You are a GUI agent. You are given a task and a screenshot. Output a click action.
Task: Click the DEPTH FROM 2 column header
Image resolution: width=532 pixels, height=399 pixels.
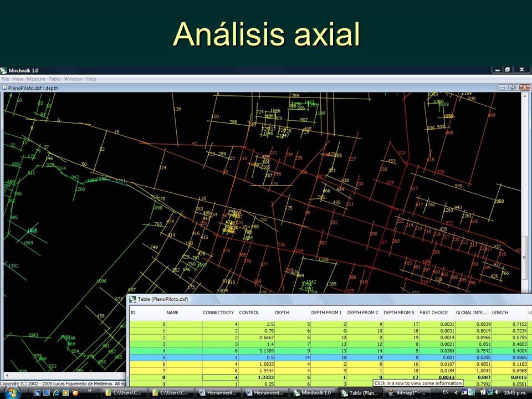tap(365, 313)
